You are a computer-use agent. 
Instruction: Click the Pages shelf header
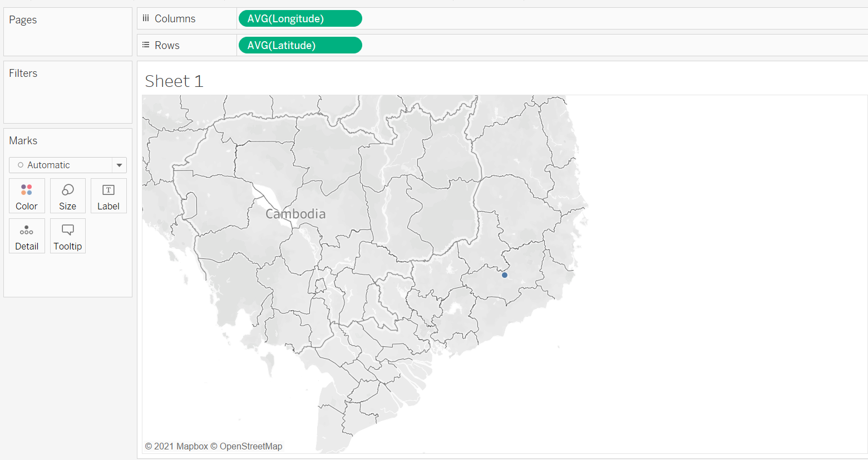[23, 20]
